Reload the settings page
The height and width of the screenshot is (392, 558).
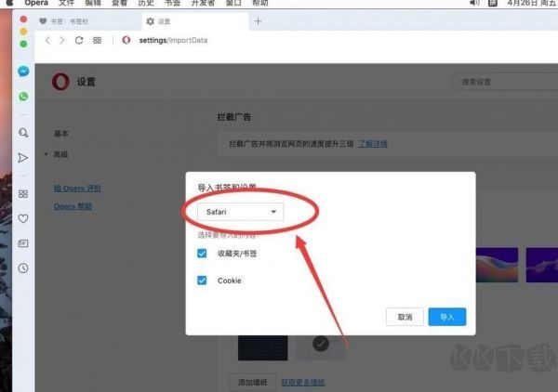pyautogui.click(x=79, y=40)
